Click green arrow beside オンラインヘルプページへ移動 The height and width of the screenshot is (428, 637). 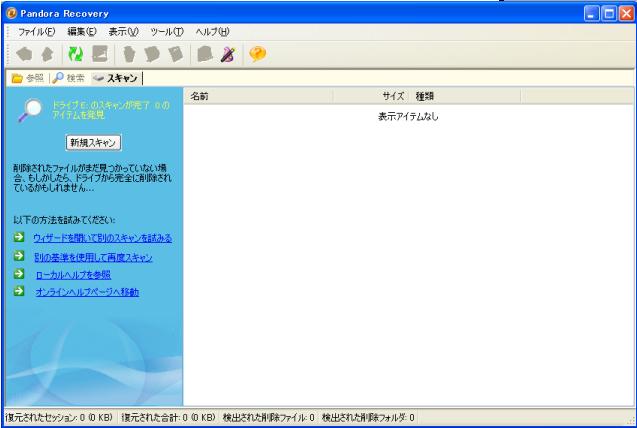[x=19, y=291]
